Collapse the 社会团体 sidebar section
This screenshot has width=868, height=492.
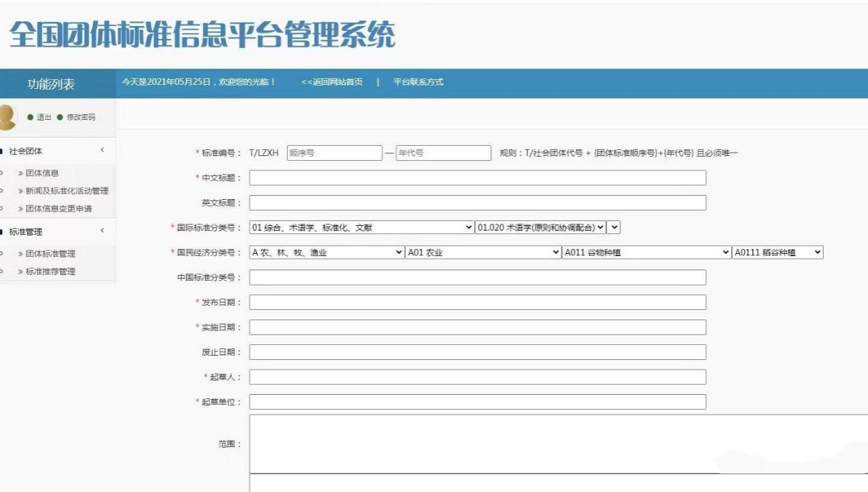[x=102, y=151]
